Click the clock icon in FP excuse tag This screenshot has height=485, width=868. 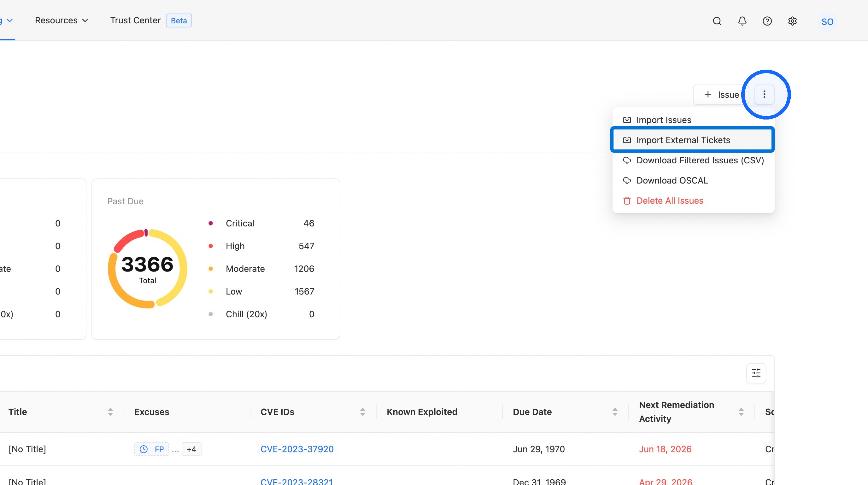tap(144, 449)
